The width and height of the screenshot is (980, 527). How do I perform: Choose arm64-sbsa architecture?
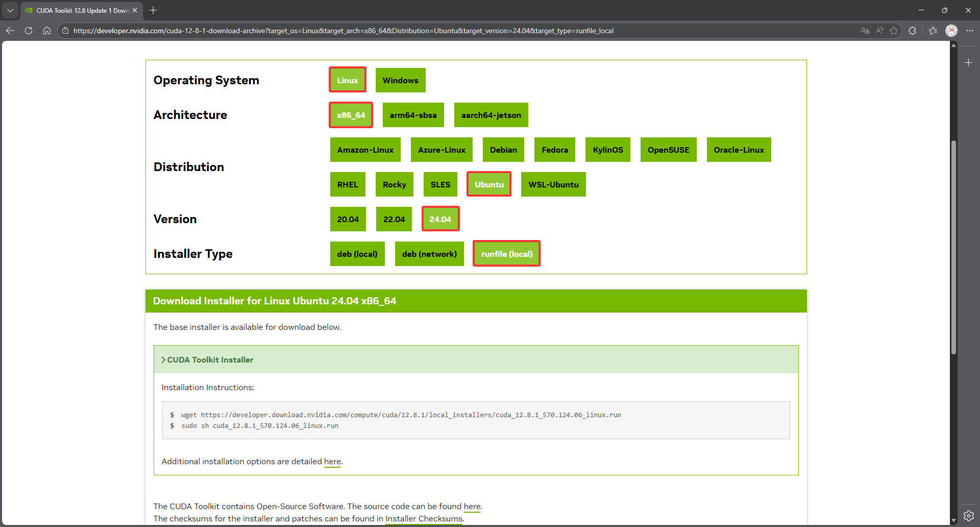(413, 115)
